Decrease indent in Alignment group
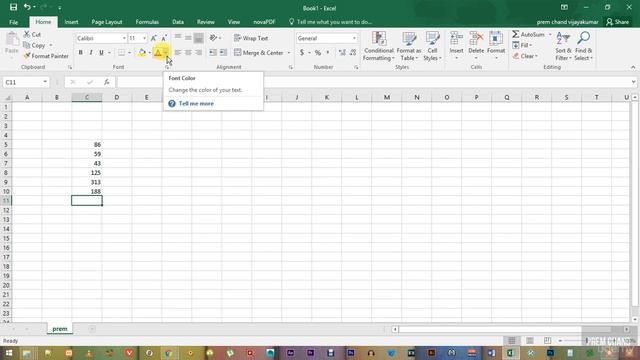 coord(213,53)
